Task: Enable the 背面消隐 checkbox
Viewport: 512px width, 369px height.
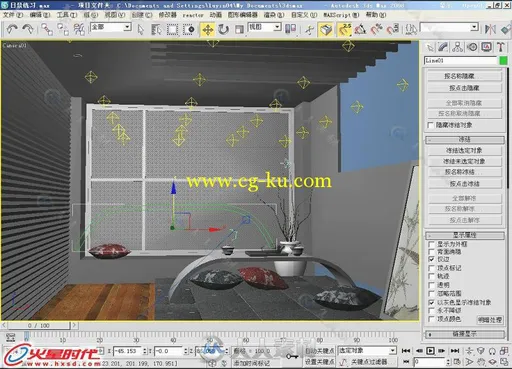Action: click(431, 252)
